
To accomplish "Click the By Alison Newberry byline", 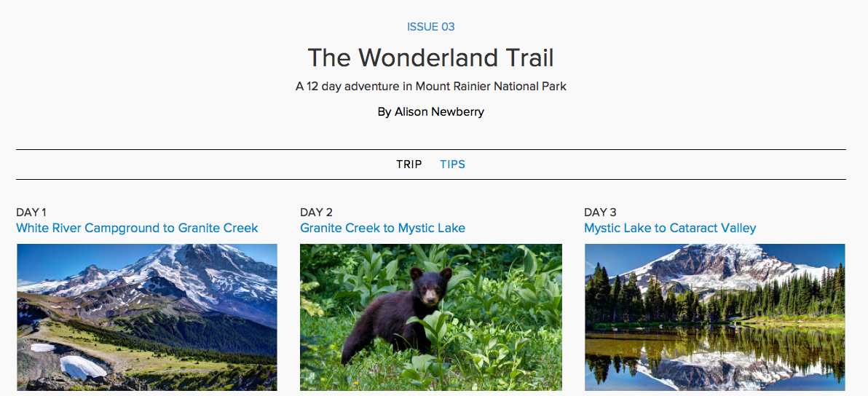I will click(x=430, y=112).
